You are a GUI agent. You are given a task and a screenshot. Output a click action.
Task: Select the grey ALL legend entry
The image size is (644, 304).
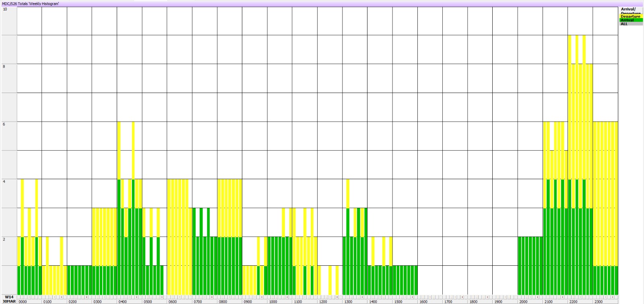coord(631,24)
